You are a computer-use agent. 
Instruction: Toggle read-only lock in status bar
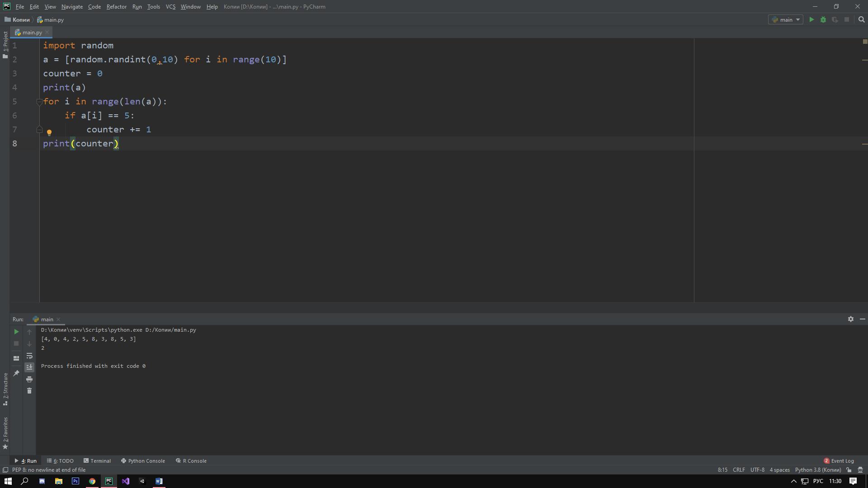[849, 470]
